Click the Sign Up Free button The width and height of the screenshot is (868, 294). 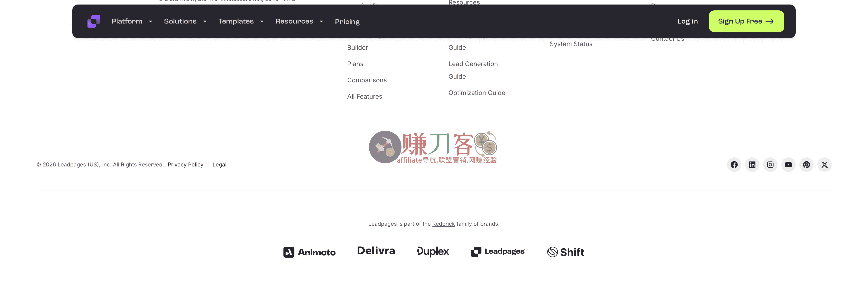tap(746, 21)
